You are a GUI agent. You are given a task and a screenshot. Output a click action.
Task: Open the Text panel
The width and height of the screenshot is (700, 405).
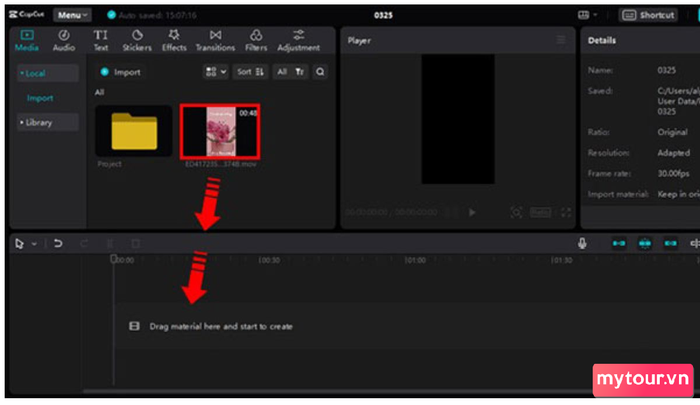tap(101, 40)
